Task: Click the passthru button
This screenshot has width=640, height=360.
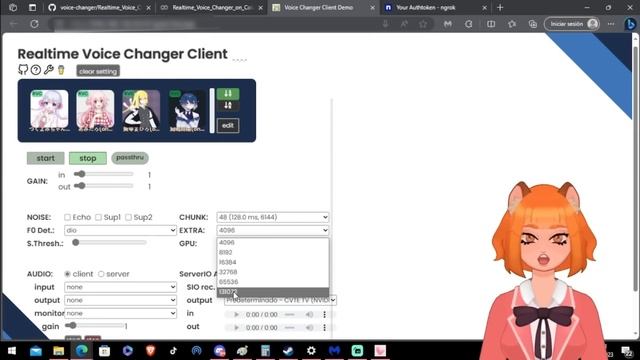Action: [130, 158]
